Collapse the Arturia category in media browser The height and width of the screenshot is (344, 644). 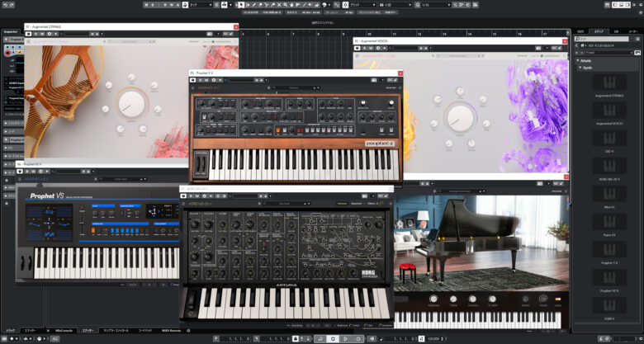[x=577, y=60]
